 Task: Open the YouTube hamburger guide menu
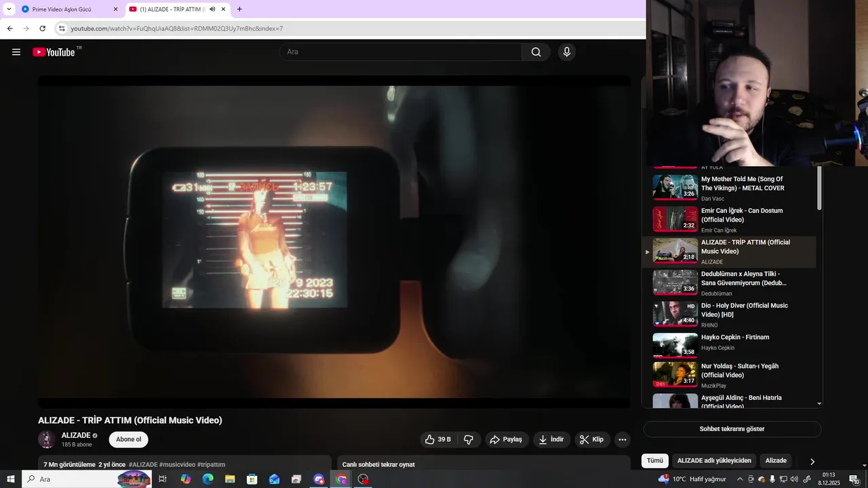click(16, 52)
